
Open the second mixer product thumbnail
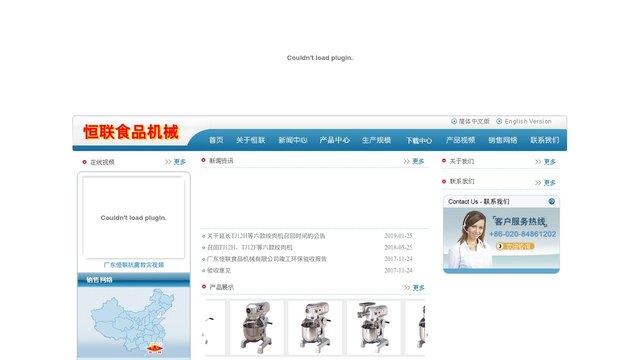point(315,327)
